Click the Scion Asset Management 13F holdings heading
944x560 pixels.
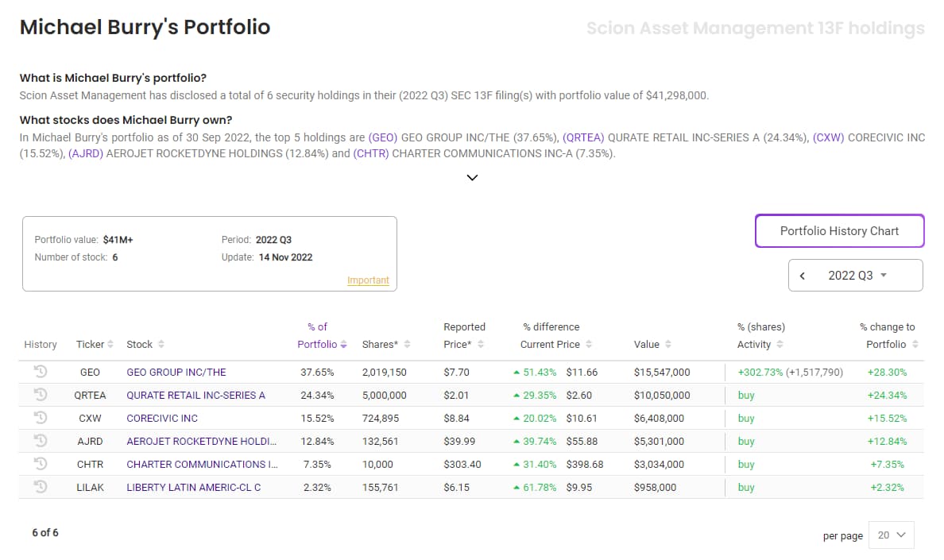[755, 29]
